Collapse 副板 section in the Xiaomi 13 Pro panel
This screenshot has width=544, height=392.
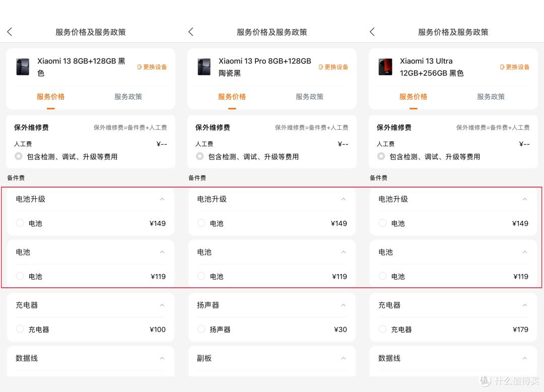(x=344, y=358)
